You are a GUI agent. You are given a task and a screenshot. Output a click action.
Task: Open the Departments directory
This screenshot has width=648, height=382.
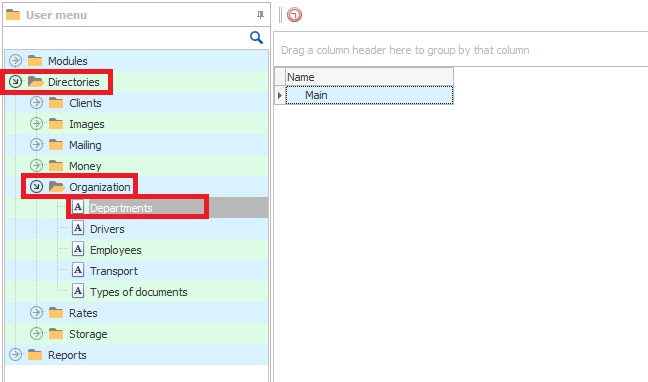[x=121, y=208]
